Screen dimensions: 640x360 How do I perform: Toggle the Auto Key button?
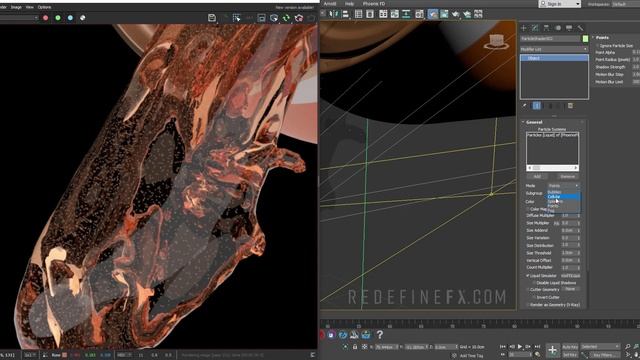click(x=570, y=347)
